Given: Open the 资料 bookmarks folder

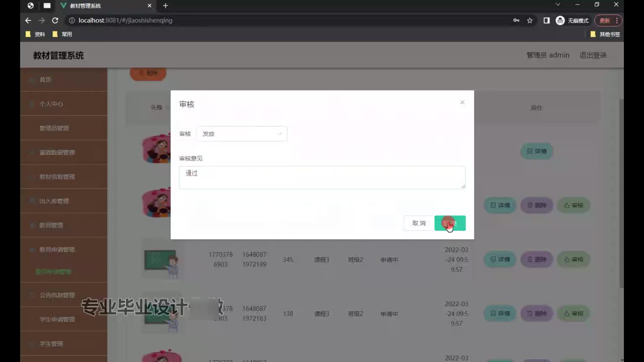Looking at the screenshot, I should pos(35,34).
